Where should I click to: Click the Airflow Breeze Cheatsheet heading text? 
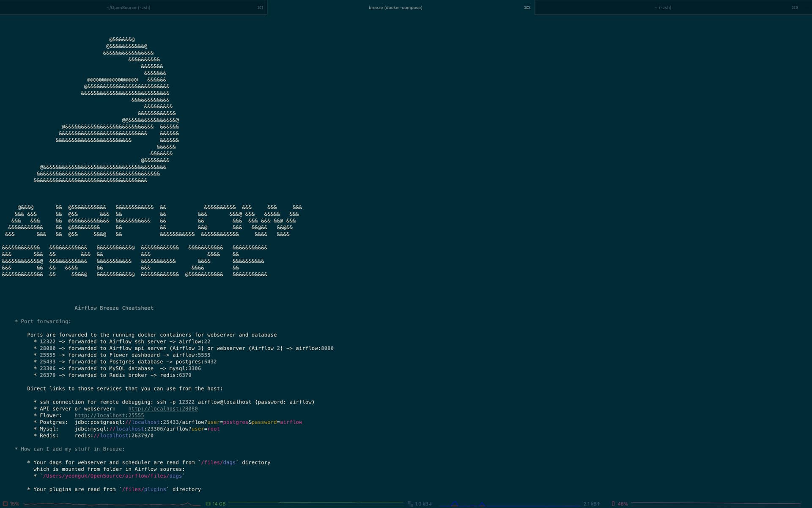114,308
